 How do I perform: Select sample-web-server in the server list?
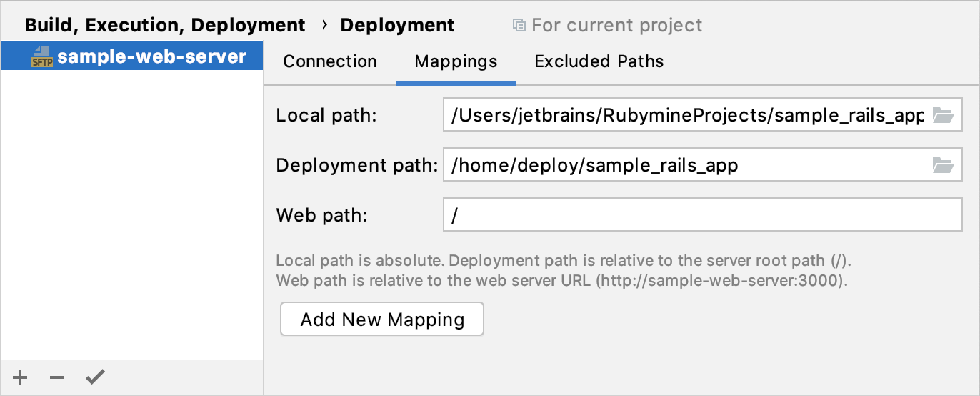point(151,57)
